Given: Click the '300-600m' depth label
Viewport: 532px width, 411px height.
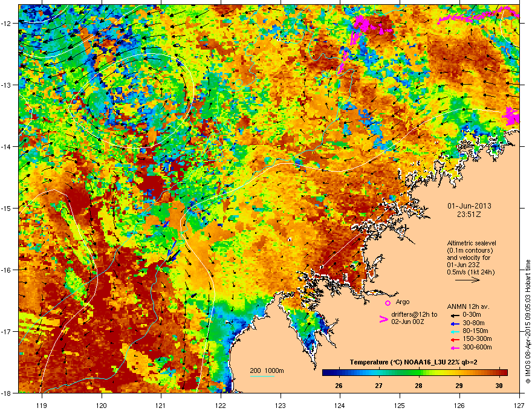Looking at the screenshot, I should 477,348.
